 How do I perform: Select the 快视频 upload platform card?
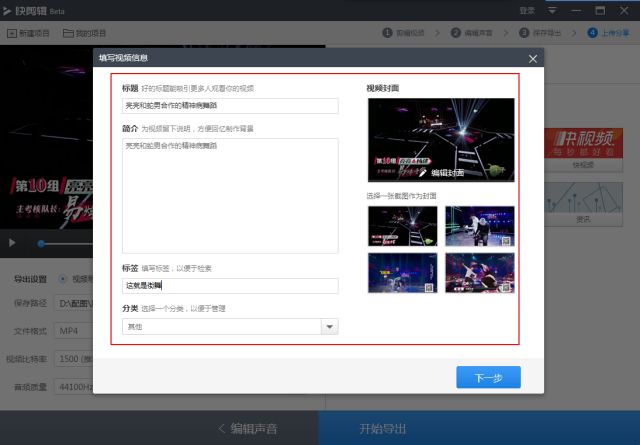click(583, 150)
